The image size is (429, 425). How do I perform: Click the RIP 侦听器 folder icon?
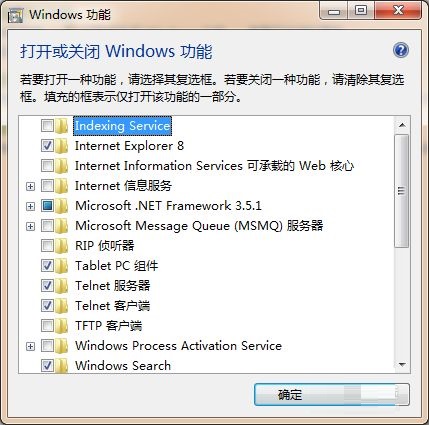click(62, 246)
